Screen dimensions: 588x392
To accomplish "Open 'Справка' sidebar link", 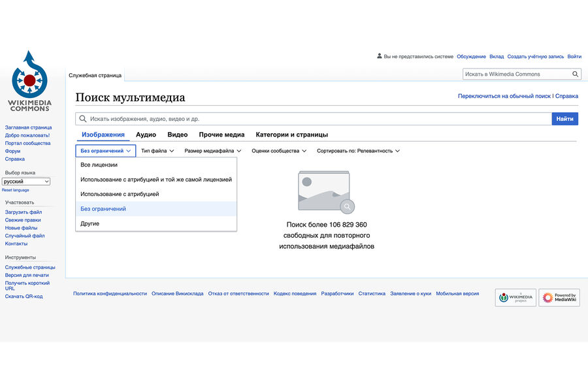I will coord(14,159).
